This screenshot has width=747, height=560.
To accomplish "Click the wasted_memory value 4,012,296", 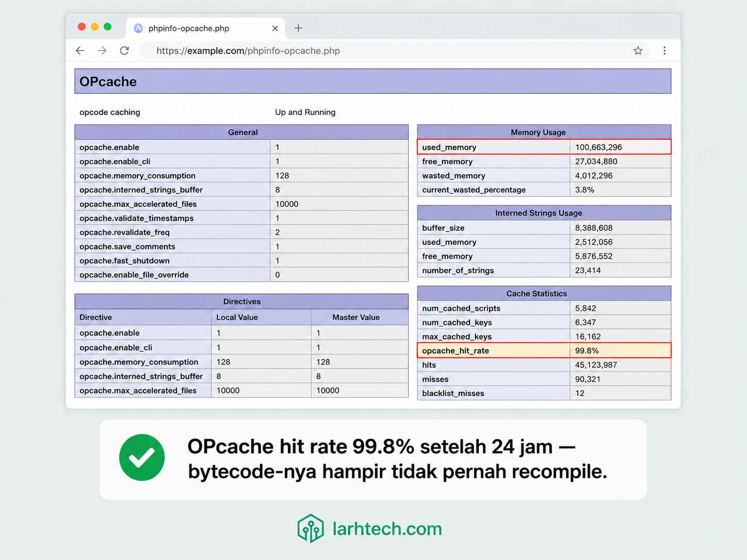I will click(x=594, y=176).
